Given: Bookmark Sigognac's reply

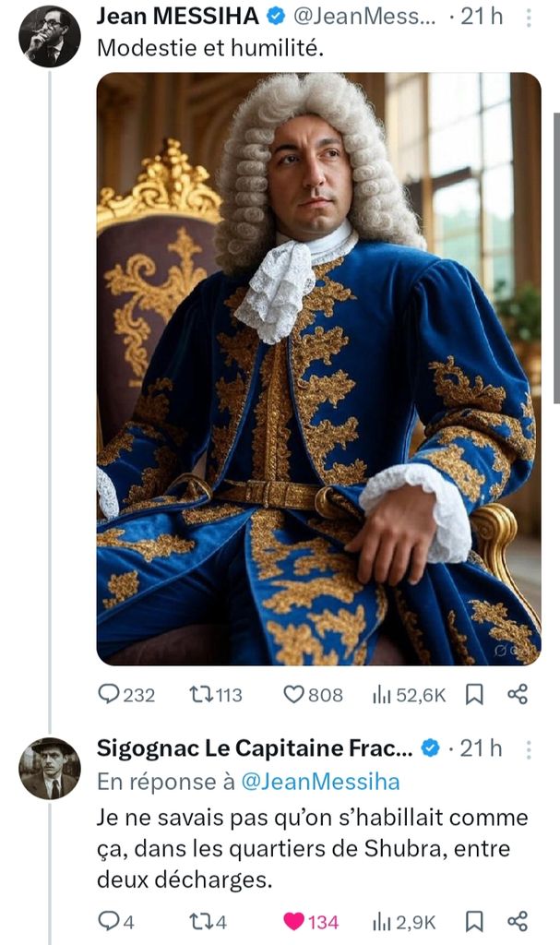Looking at the screenshot, I should click(473, 921).
